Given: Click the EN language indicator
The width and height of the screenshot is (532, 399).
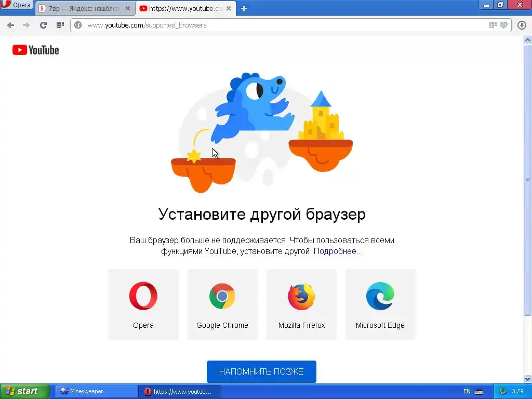Looking at the screenshot, I should (x=467, y=391).
